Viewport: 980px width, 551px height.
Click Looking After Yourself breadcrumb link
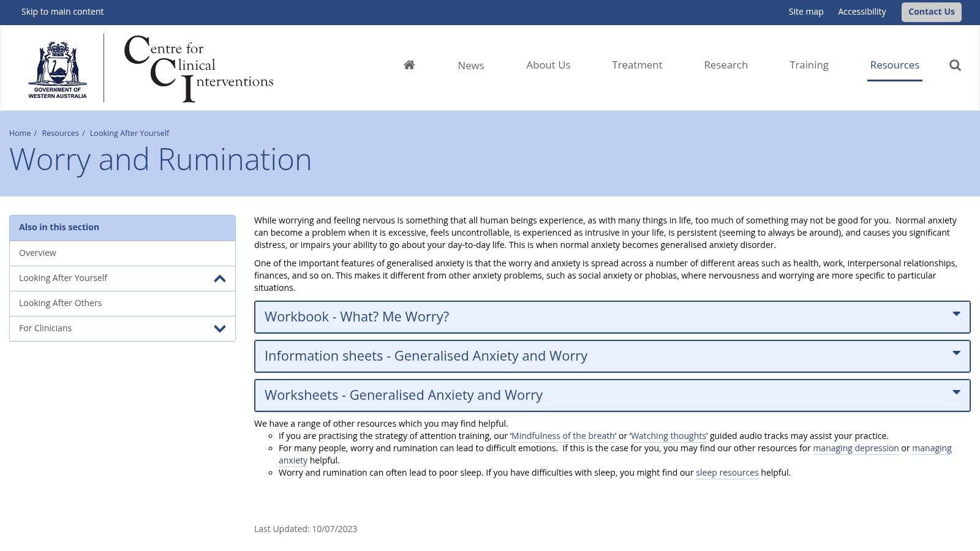click(x=129, y=133)
